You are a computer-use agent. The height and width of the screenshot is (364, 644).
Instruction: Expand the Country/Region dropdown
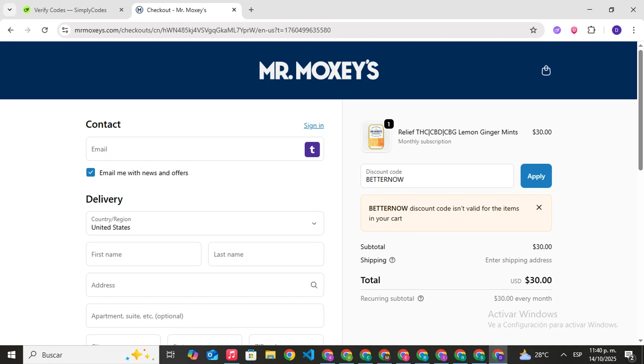tap(205, 223)
